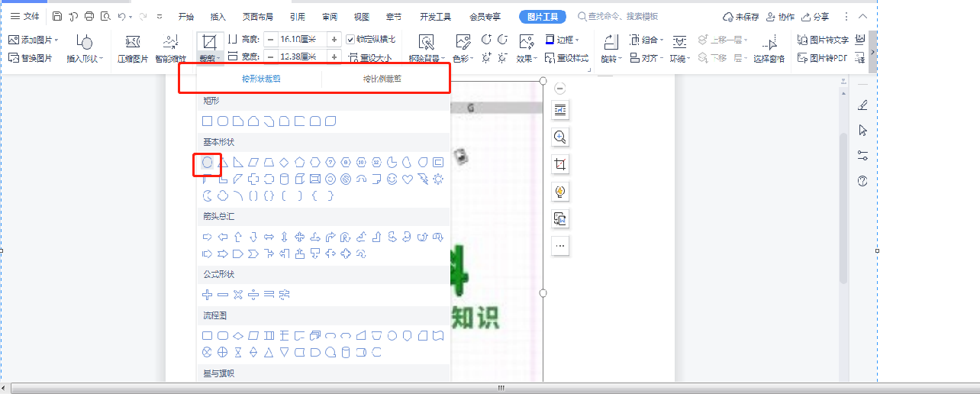Switch to Crop by Ratio tab
The height and width of the screenshot is (394, 980).
pyautogui.click(x=382, y=79)
